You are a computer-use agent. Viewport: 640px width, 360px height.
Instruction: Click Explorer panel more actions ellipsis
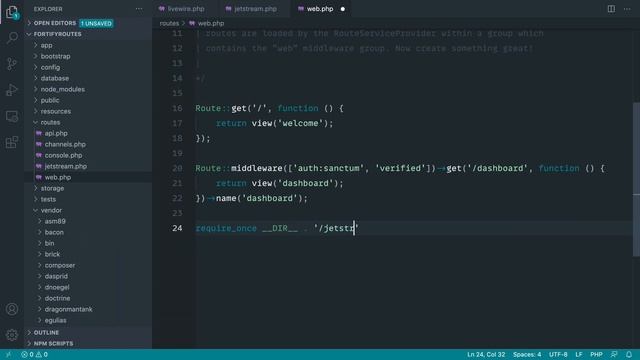pyautogui.click(x=139, y=9)
